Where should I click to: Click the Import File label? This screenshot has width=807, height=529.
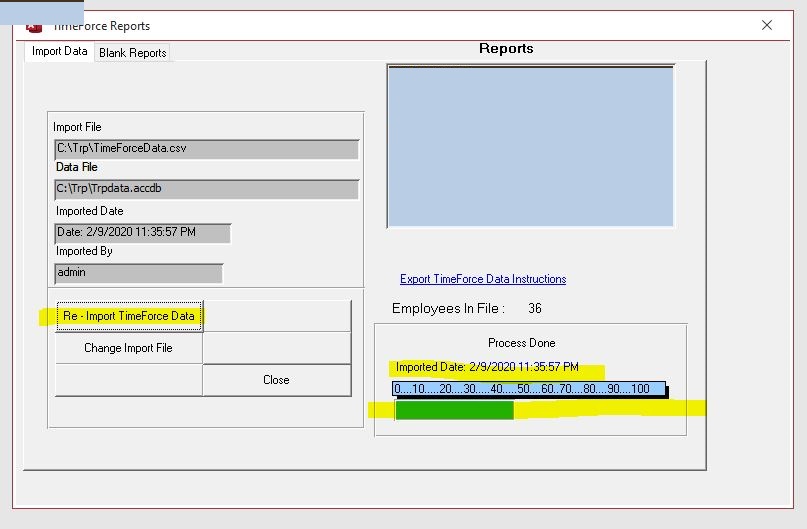(77, 127)
